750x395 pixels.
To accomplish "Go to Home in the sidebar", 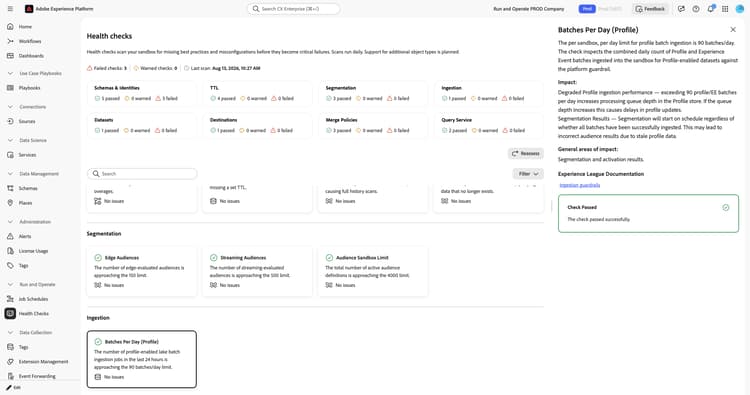I will tap(25, 27).
